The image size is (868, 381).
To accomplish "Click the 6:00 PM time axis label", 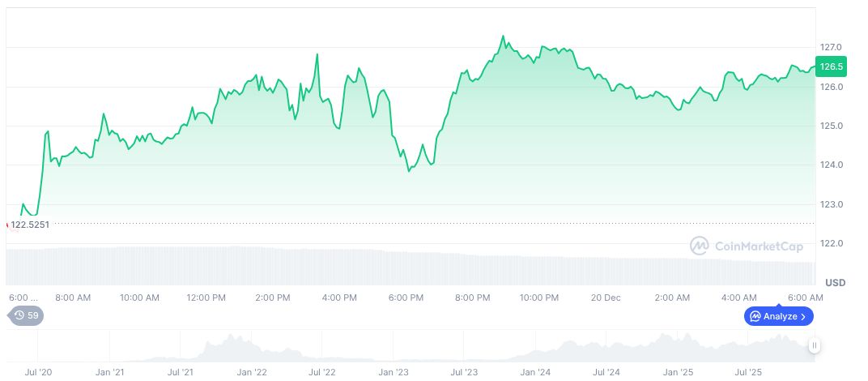I will coord(406,298).
